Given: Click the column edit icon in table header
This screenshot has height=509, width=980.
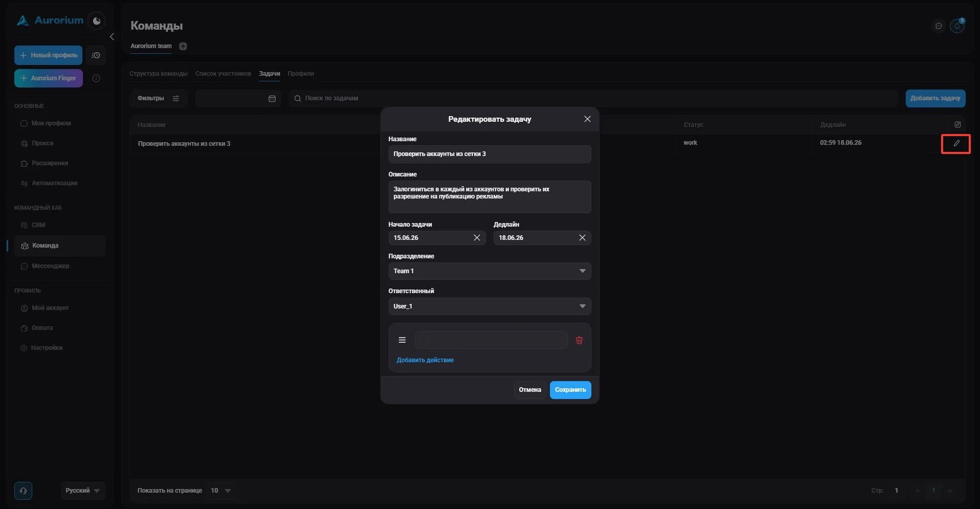Looking at the screenshot, I should point(957,125).
